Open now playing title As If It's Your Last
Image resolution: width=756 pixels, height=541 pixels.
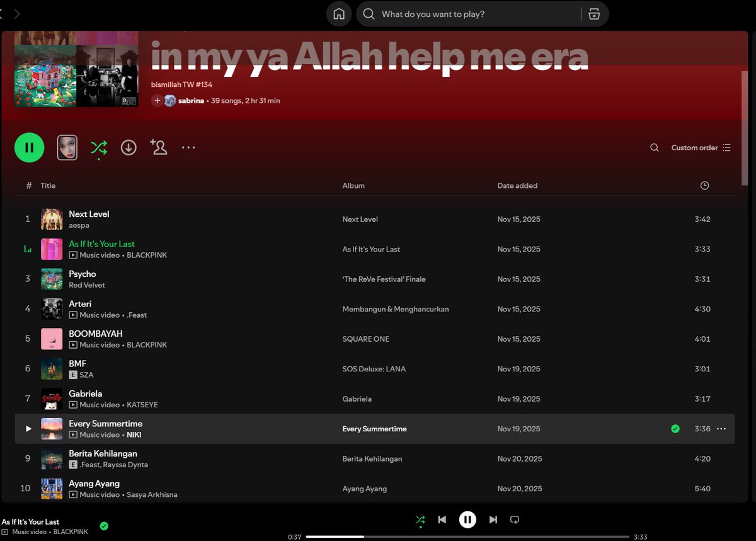tap(30, 522)
